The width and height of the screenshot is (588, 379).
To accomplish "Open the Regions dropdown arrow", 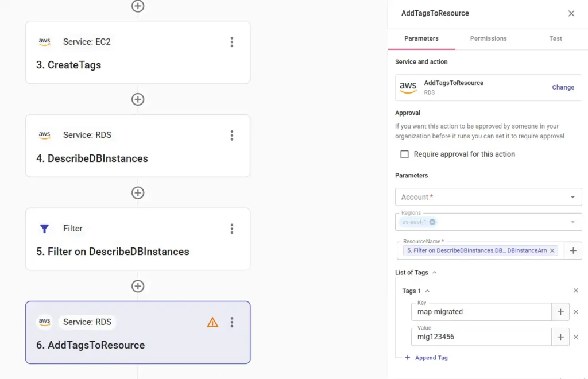I will coord(572,222).
